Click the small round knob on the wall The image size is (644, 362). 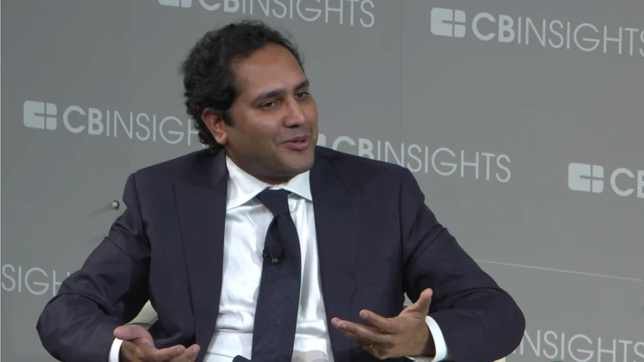coord(115,204)
